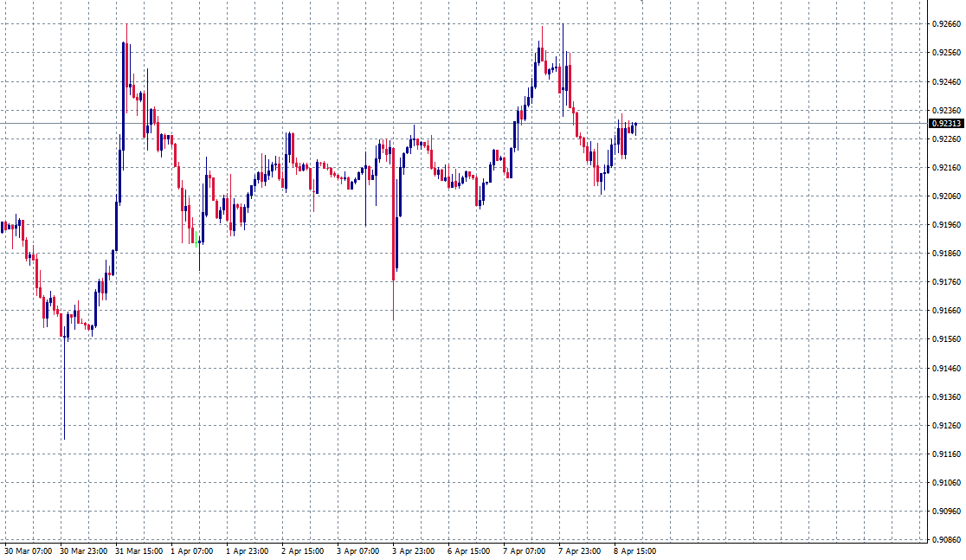The width and height of the screenshot is (966, 560).
Task: Click the 0.92360 price axis label
Action: (x=945, y=112)
